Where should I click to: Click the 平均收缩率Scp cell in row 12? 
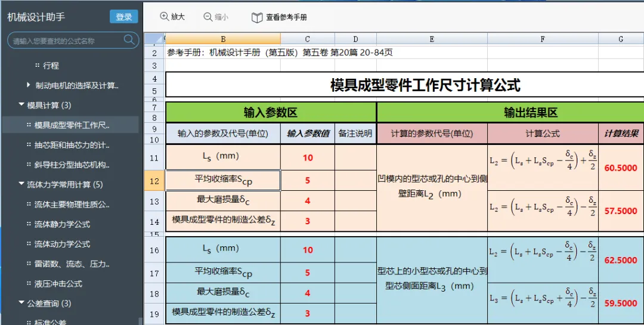(223, 180)
